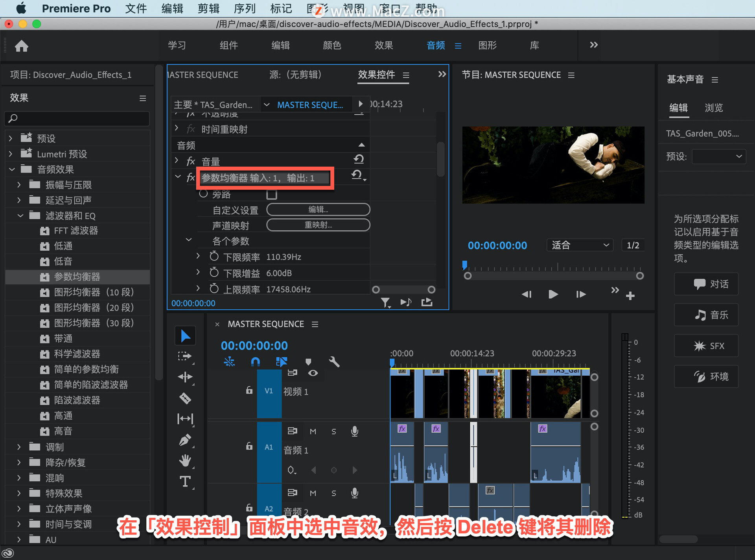Screen dimensions: 755x560
Task: Open the 预设 dropdown in Essential Sound
Action: [719, 156]
